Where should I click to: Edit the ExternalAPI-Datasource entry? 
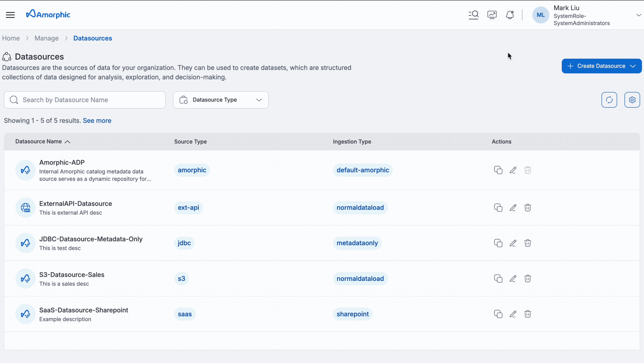point(513,208)
